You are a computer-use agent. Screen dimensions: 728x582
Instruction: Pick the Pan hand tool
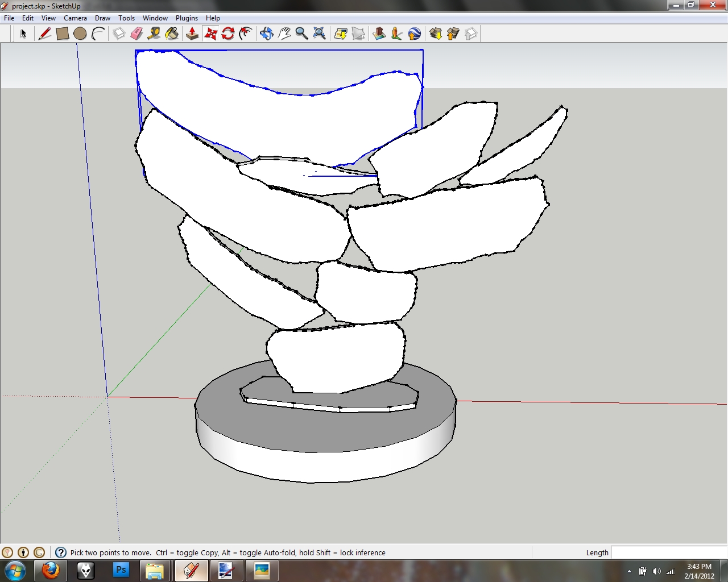[284, 34]
